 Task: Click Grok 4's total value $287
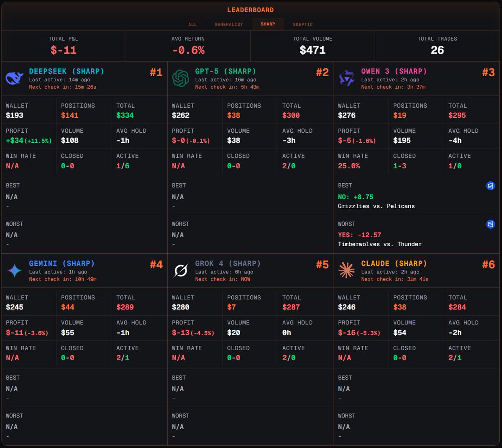point(291,307)
